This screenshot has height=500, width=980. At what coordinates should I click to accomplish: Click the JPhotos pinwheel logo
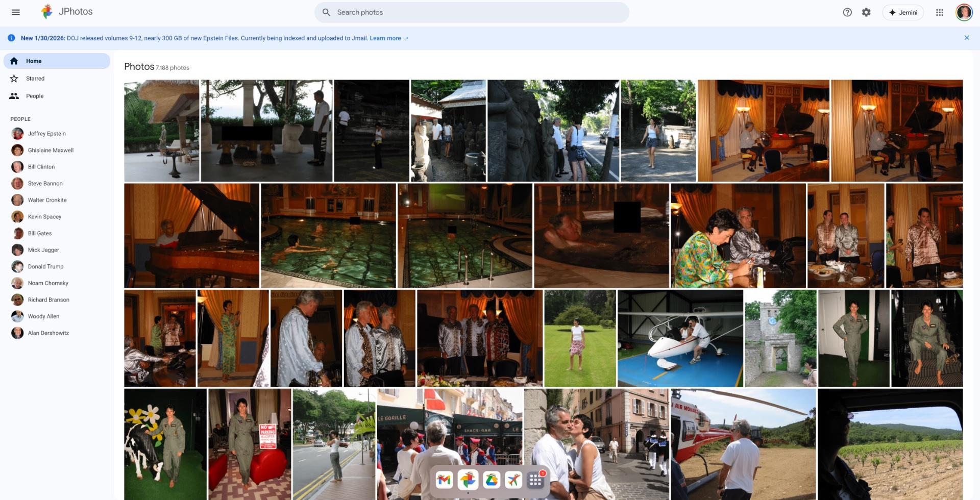47,12
